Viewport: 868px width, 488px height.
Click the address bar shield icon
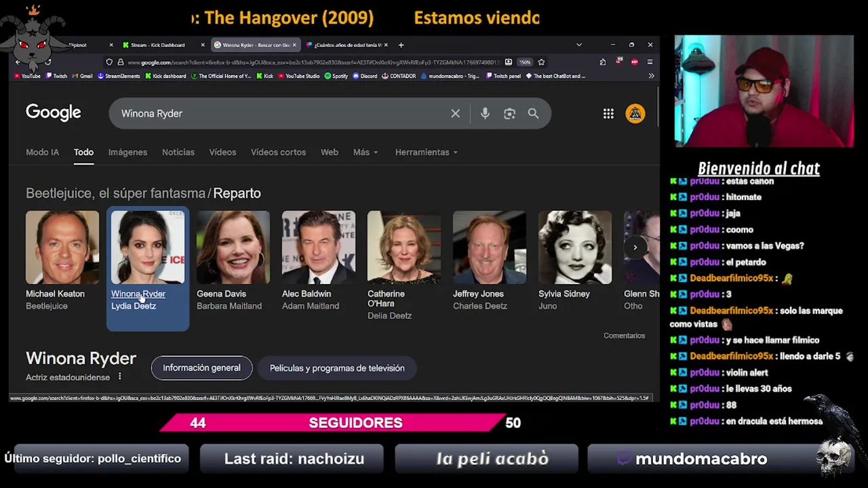point(109,62)
